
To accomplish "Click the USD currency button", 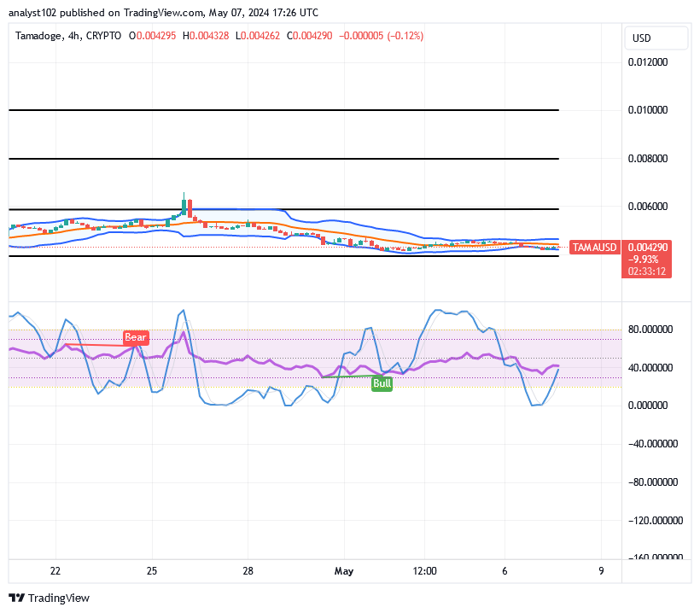I will pyautogui.click(x=656, y=38).
